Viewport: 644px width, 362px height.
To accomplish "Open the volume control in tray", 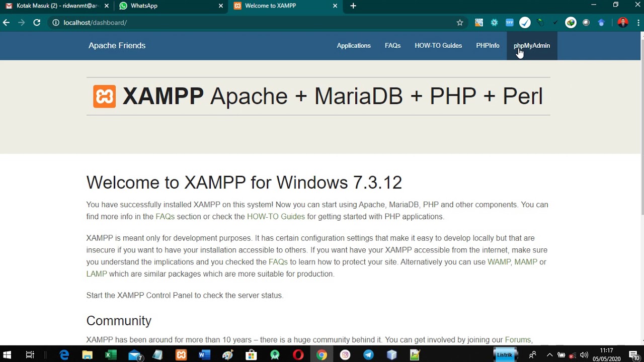I will (x=584, y=355).
